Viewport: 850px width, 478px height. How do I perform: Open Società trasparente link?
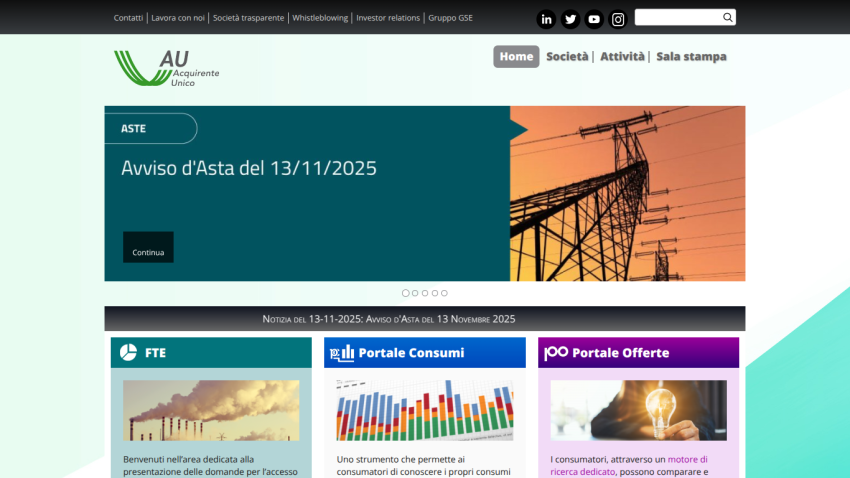tap(248, 18)
